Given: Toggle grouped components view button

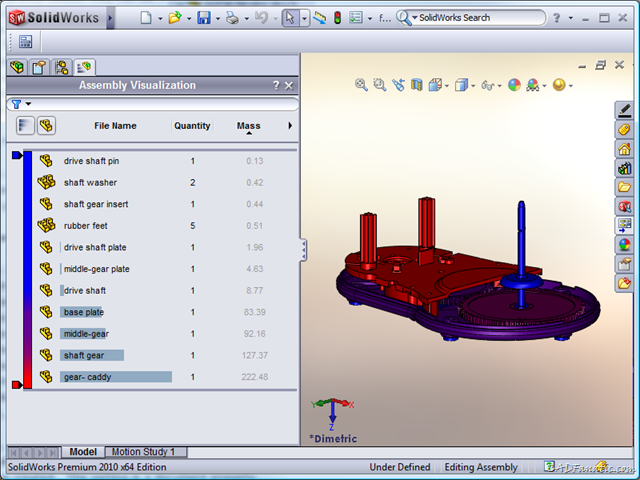Looking at the screenshot, I should tap(46, 125).
